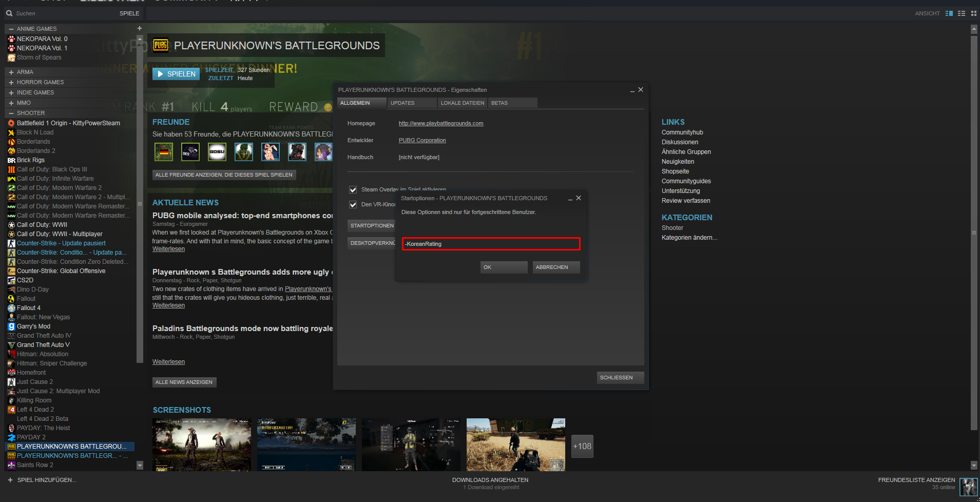980x502 pixels.
Task: Toggle the Steam Overlay checkbox
Action: click(353, 189)
